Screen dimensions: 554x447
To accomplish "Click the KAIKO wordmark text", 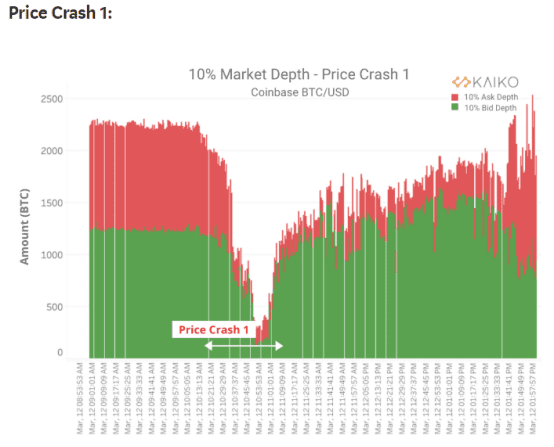I will [x=495, y=82].
